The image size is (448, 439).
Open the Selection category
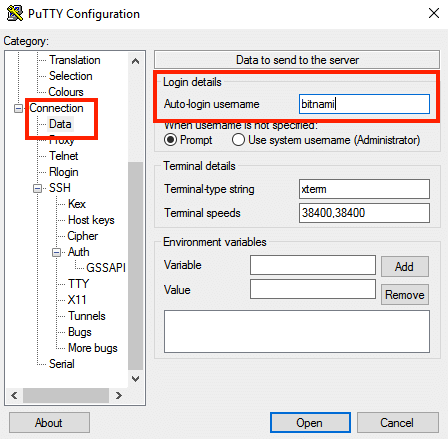click(x=70, y=76)
